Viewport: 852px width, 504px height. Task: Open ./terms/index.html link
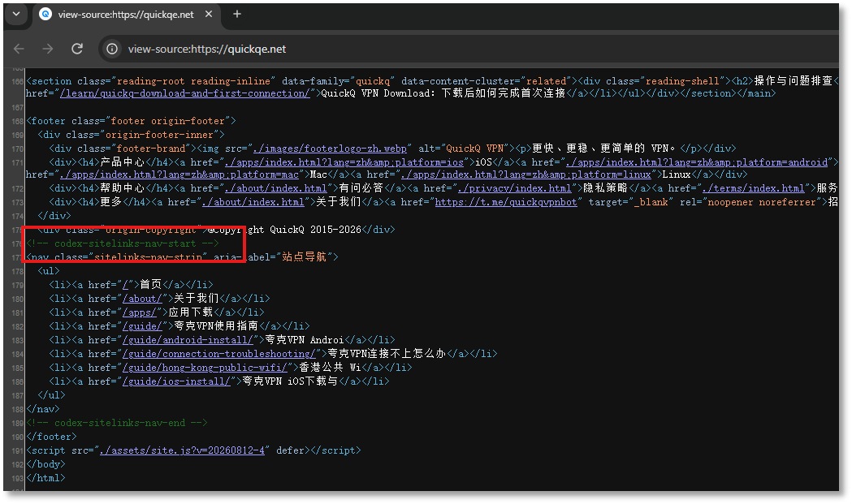[753, 188]
